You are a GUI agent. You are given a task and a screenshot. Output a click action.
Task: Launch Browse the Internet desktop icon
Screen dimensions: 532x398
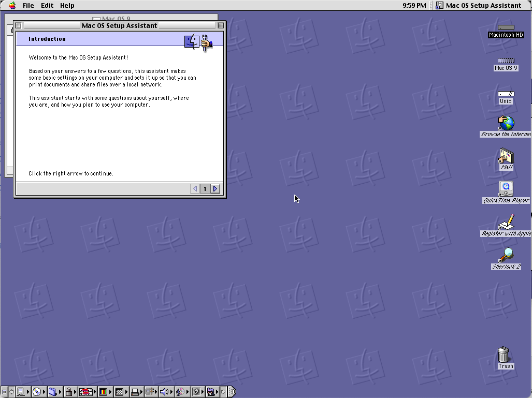click(506, 123)
